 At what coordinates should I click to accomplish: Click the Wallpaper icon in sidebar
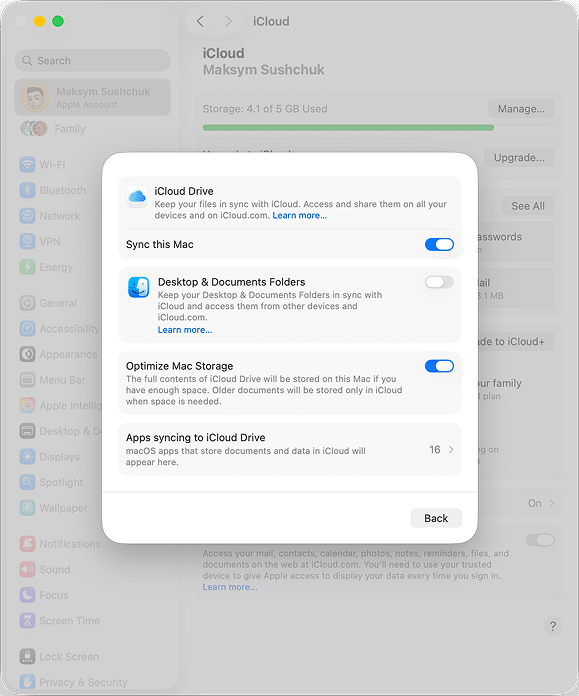click(28, 508)
